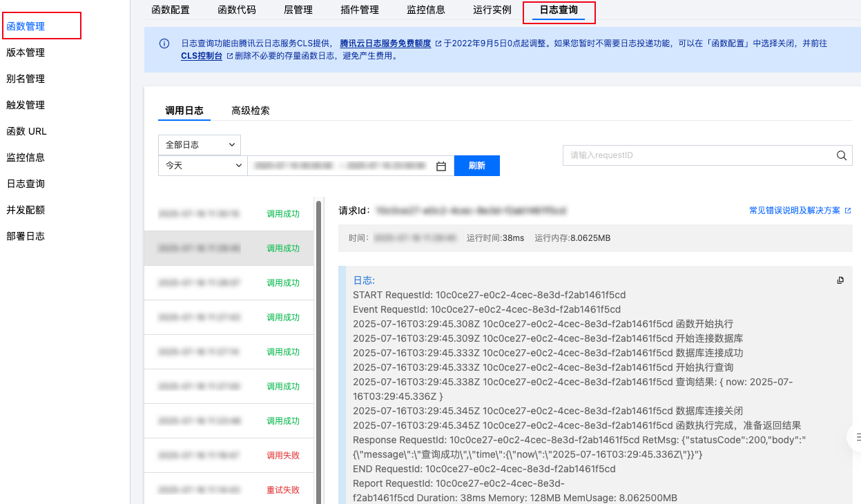This screenshot has height=504, width=861.
Task: Copy log content using copy icon
Action: tap(840, 280)
